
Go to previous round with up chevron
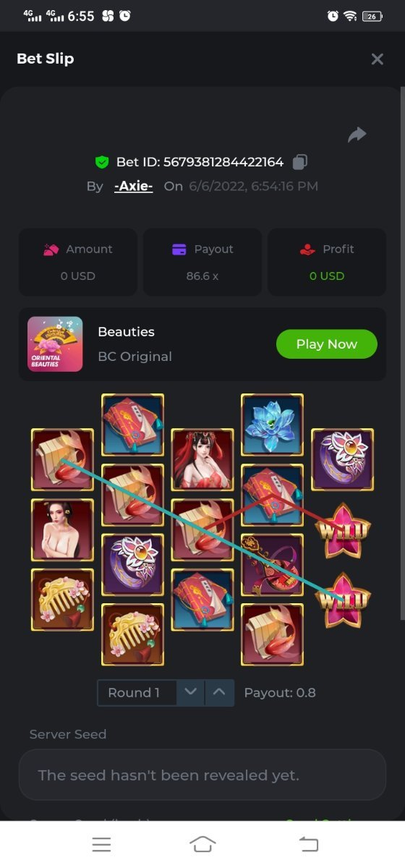(x=220, y=692)
